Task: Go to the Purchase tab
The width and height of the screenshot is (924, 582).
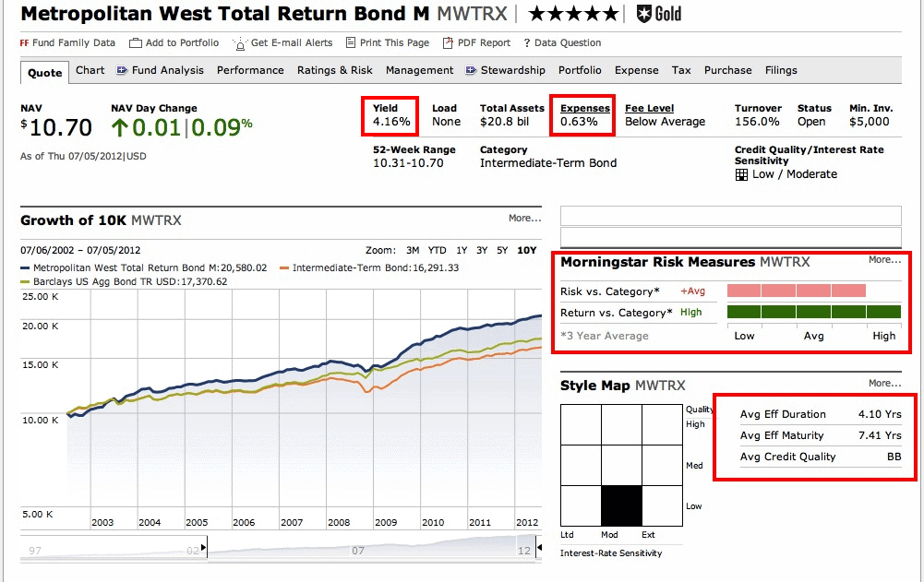Action: [x=727, y=70]
